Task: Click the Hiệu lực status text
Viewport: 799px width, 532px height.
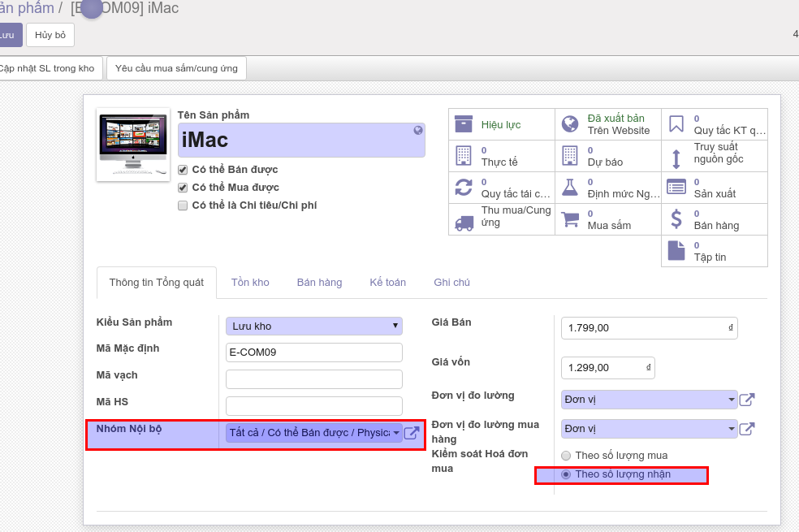Action: tap(501, 125)
